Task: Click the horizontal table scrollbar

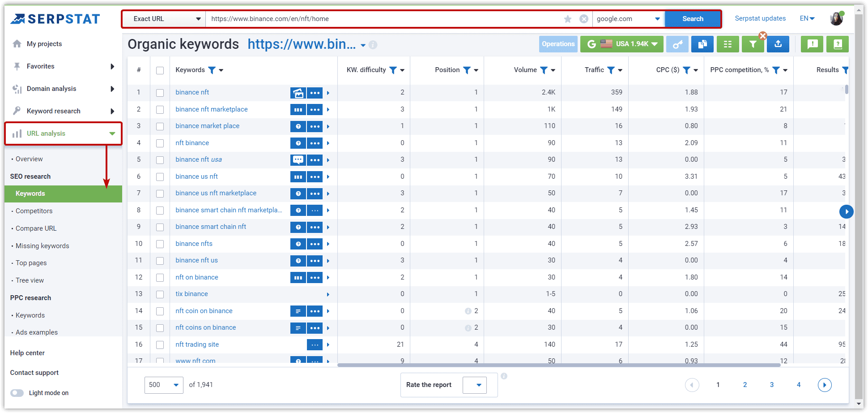Action: pyautogui.click(x=558, y=365)
